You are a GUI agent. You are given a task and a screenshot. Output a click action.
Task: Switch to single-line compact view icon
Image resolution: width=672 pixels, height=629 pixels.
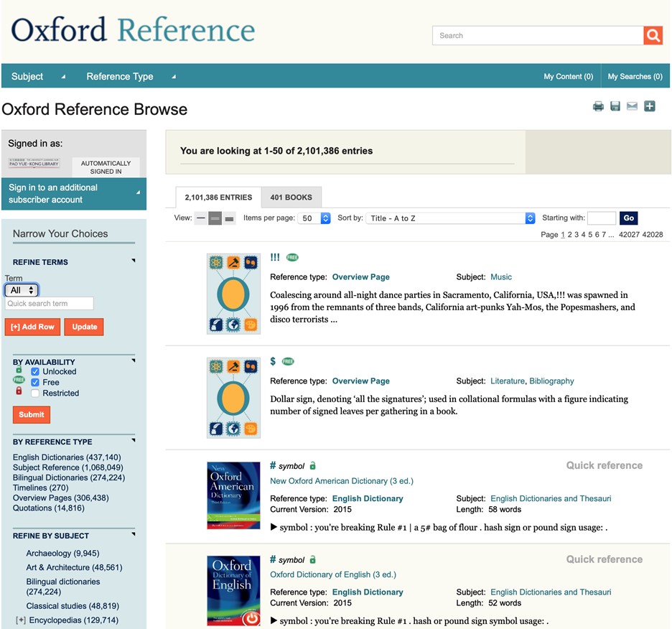click(x=201, y=218)
